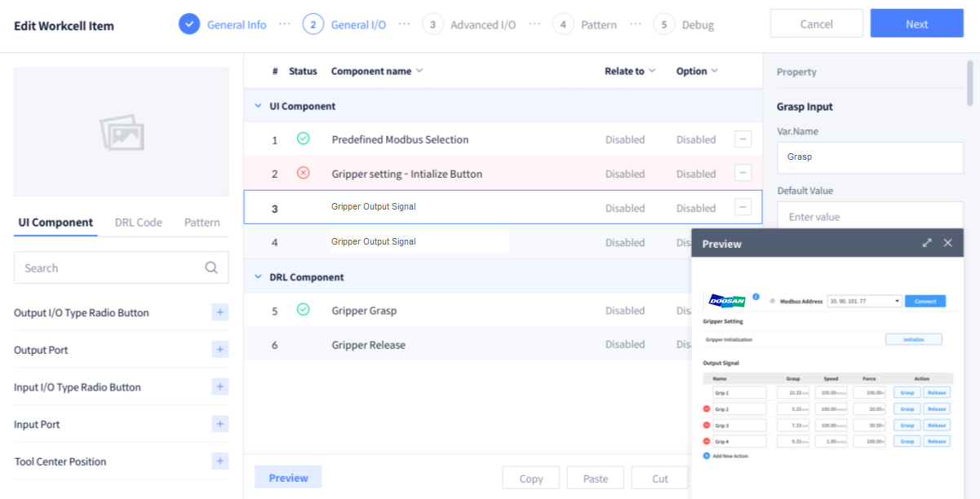Viewport: 980px width, 499px height.
Task: Add Output I/O Type Radio Button component
Action: click(x=220, y=312)
